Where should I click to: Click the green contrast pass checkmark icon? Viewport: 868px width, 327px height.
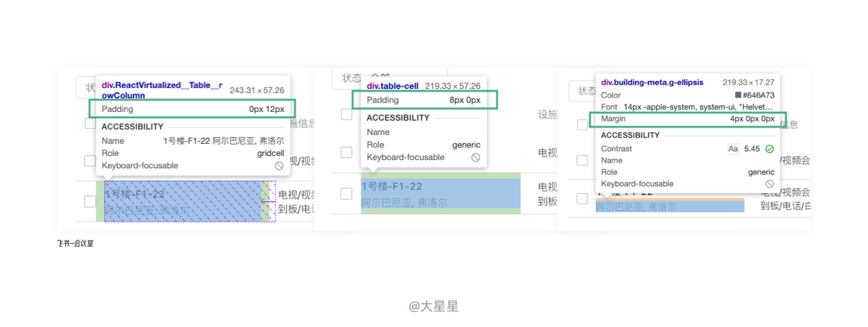click(770, 149)
